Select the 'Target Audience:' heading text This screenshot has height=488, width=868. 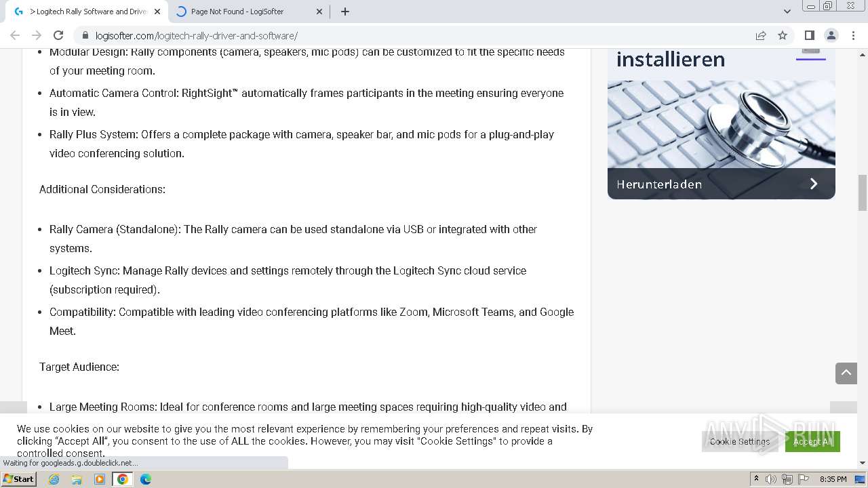(x=79, y=367)
